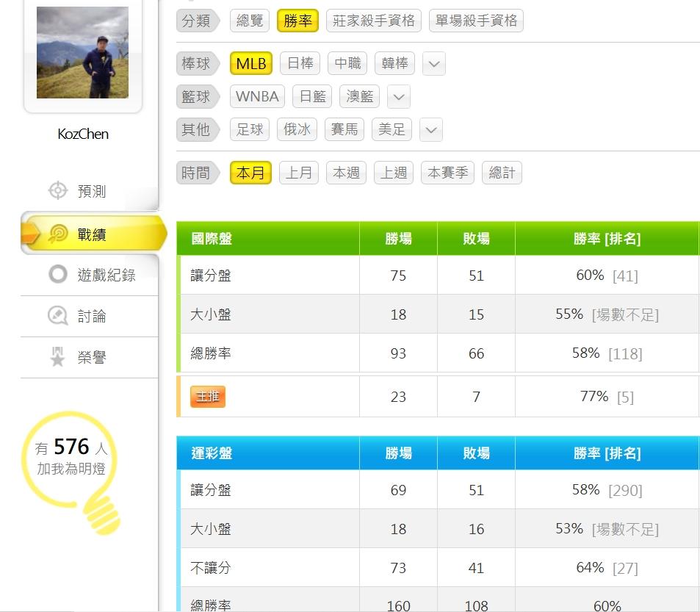Click the 預測 target icon in sidebar
This screenshot has height=612, width=700.
tap(57, 190)
